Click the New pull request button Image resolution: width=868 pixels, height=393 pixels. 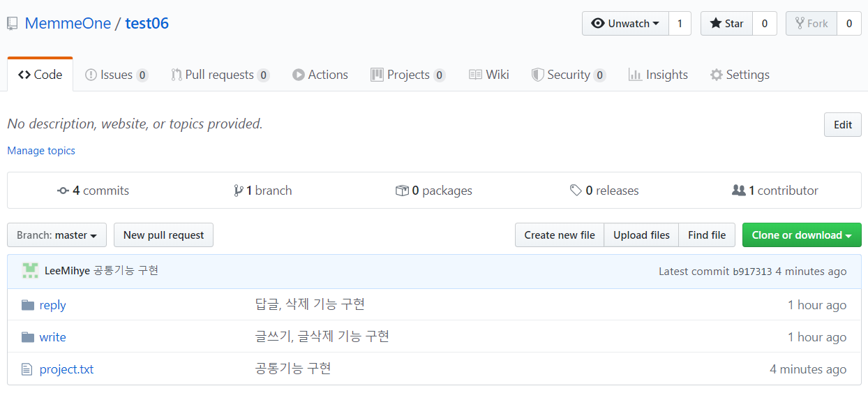163,235
